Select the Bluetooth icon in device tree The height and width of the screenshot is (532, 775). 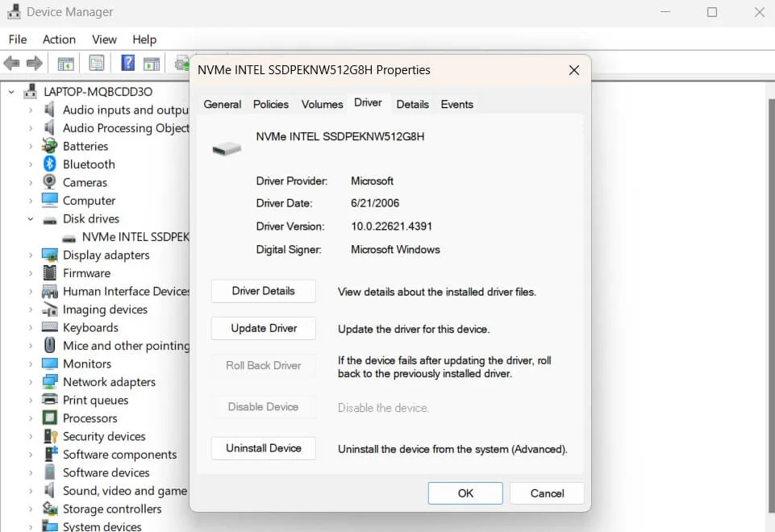(50, 164)
